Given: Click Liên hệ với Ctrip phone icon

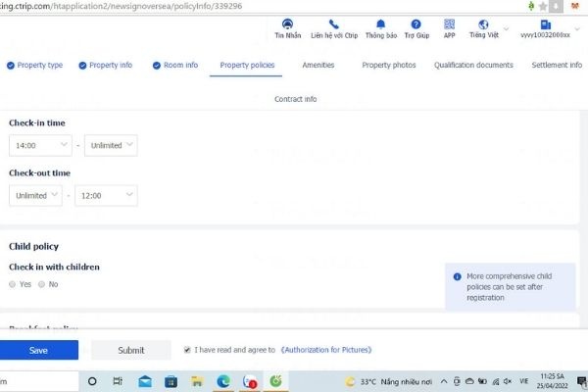Looking at the screenshot, I should click(x=334, y=24).
